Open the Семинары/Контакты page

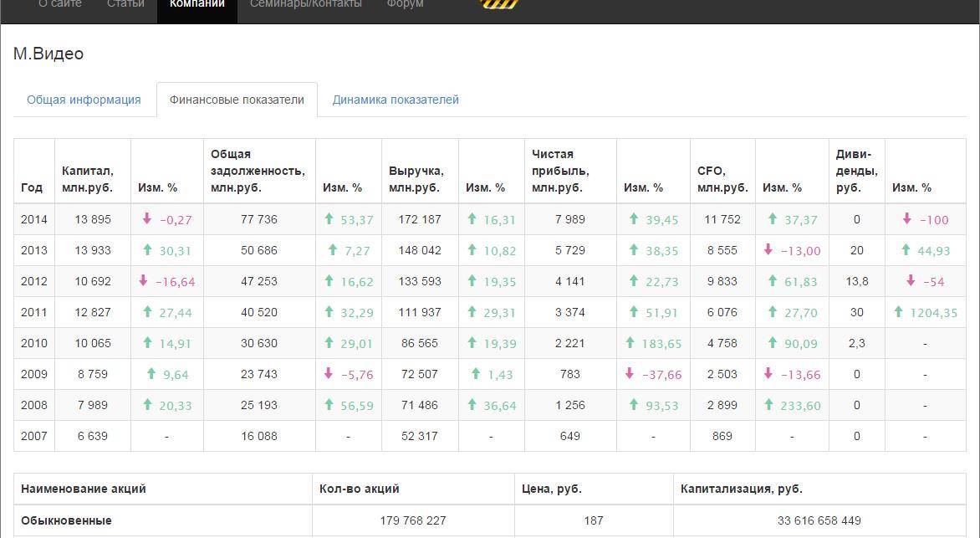tap(305, 5)
